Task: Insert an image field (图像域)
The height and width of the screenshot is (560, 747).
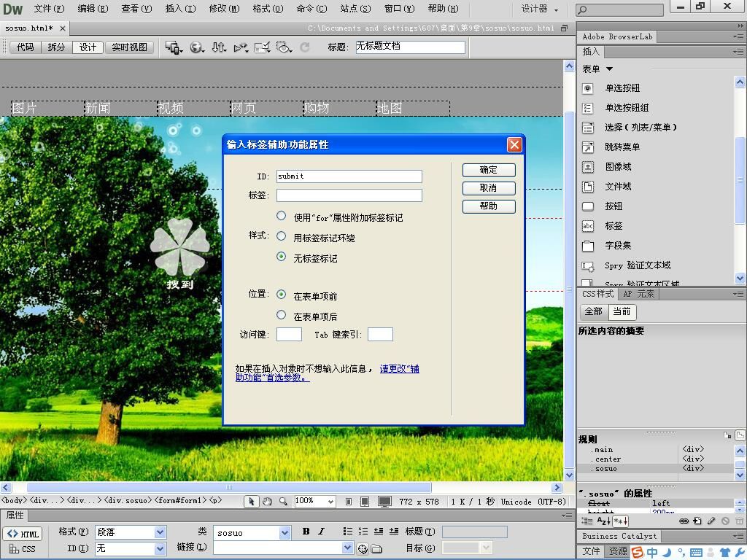Action: [x=618, y=167]
